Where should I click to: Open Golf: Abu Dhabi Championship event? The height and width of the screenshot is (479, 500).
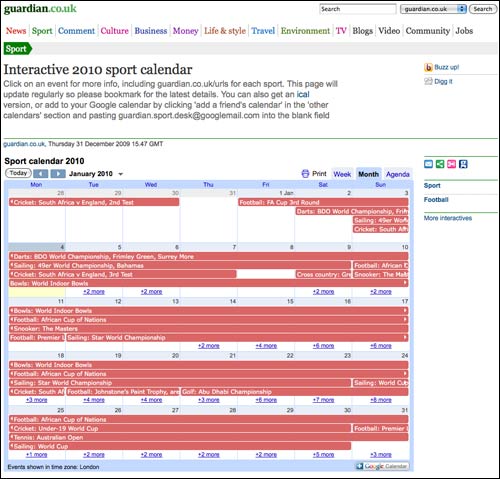point(295,392)
